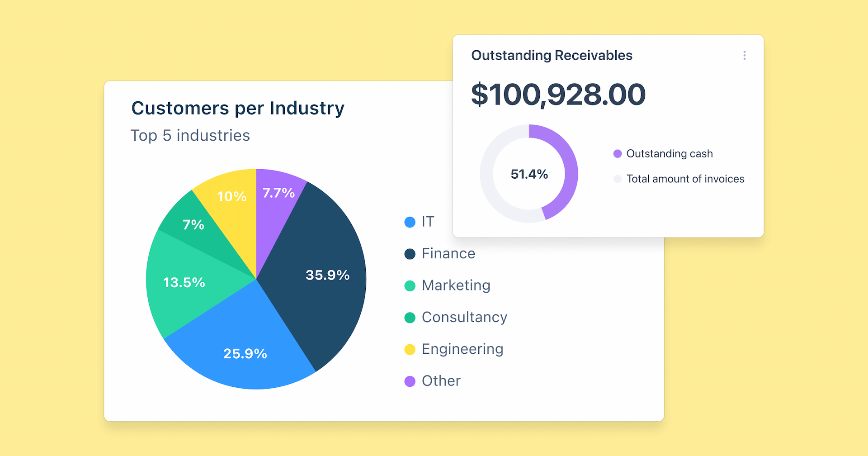
Task: Expand the Marketing legend item
Action: click(455, 285)
